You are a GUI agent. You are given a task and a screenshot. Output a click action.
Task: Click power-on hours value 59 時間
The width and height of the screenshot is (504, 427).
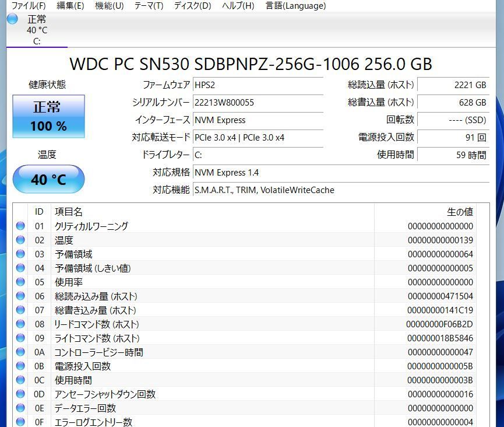[x=453, y=155]
